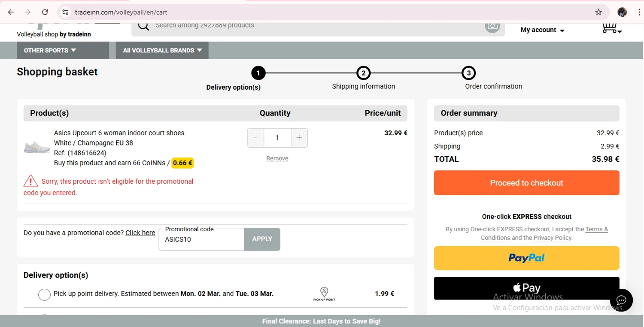Increase quantity with plus button
The width and height of the screenshot is (644, 327).
point(299,138)
